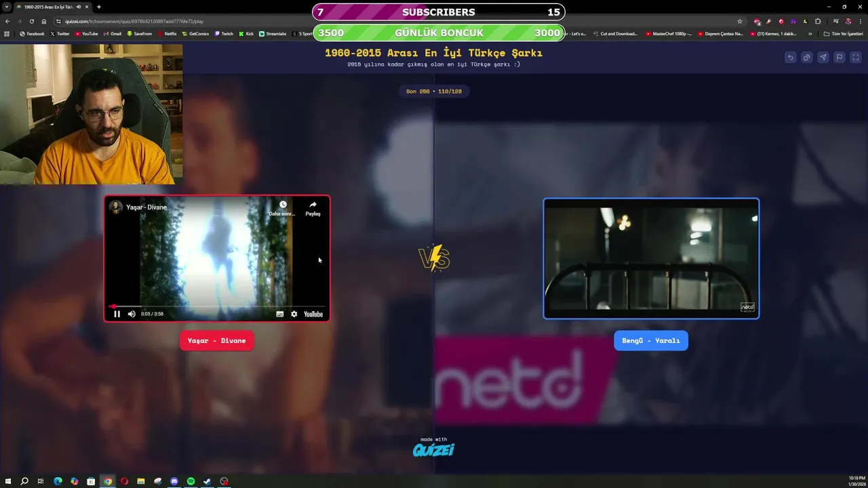Click the quiz report flag icon
Screen dimensions: 868x488
point(839,58)
